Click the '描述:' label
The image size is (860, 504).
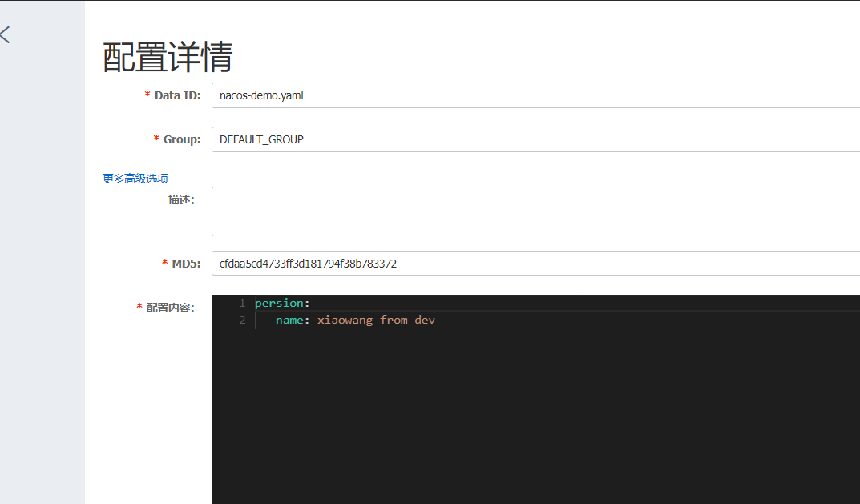coord(181,200)
